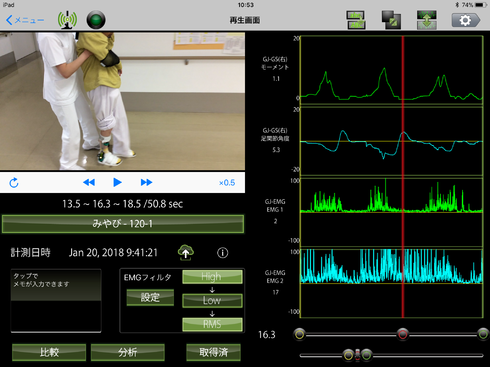Rewind the video playback
The image size is (490, 367).
tap(89, 182)
